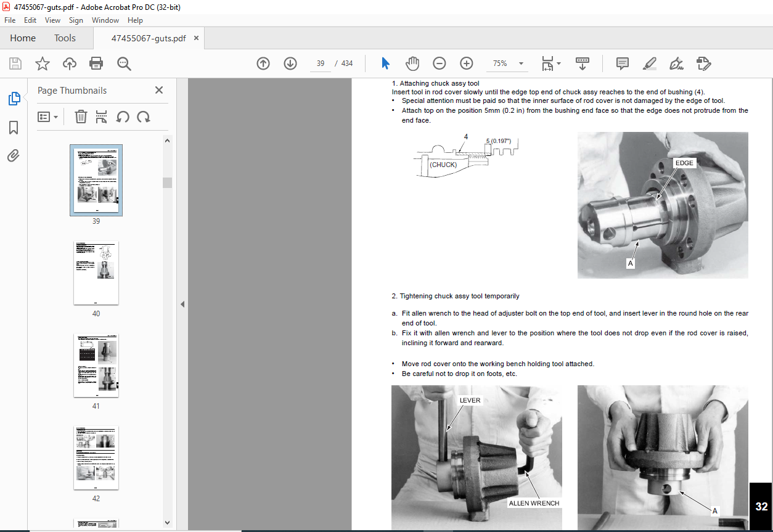This screenshot has width=773, height=532.
Task: Select page 39 thumbnail
Action: tap(96, 180)
